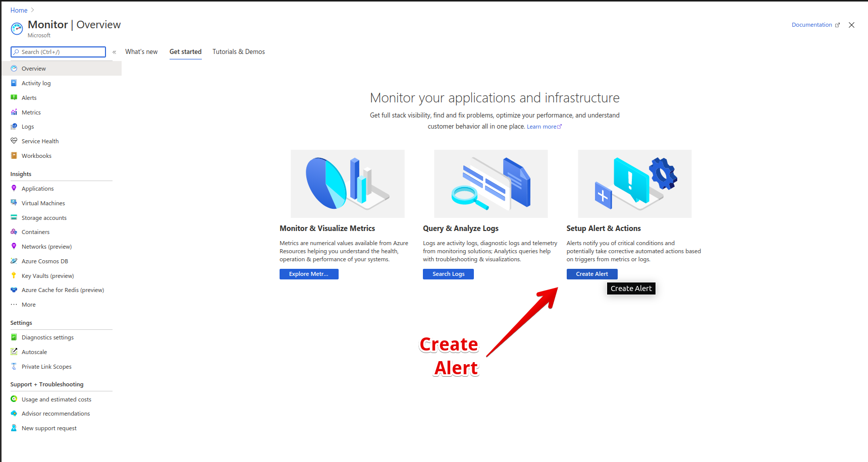
Task: Click the Monitor logo beside page title
Action: click(x=17, y=29)
